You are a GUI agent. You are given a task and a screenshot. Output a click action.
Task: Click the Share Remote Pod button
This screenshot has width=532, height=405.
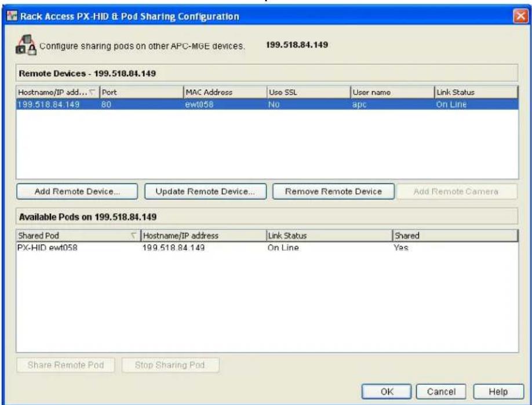tap(66, 365)
